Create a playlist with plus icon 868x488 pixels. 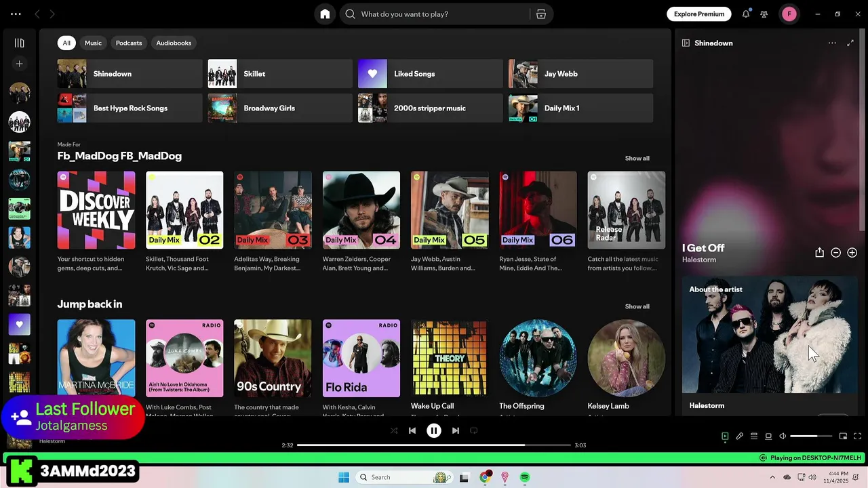(19, 64)
